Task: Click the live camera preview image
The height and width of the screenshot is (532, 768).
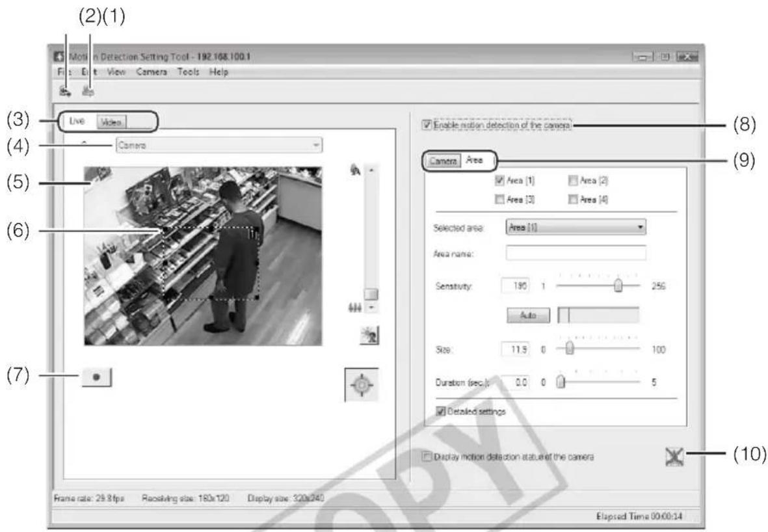Action: [x=204, y=256]
